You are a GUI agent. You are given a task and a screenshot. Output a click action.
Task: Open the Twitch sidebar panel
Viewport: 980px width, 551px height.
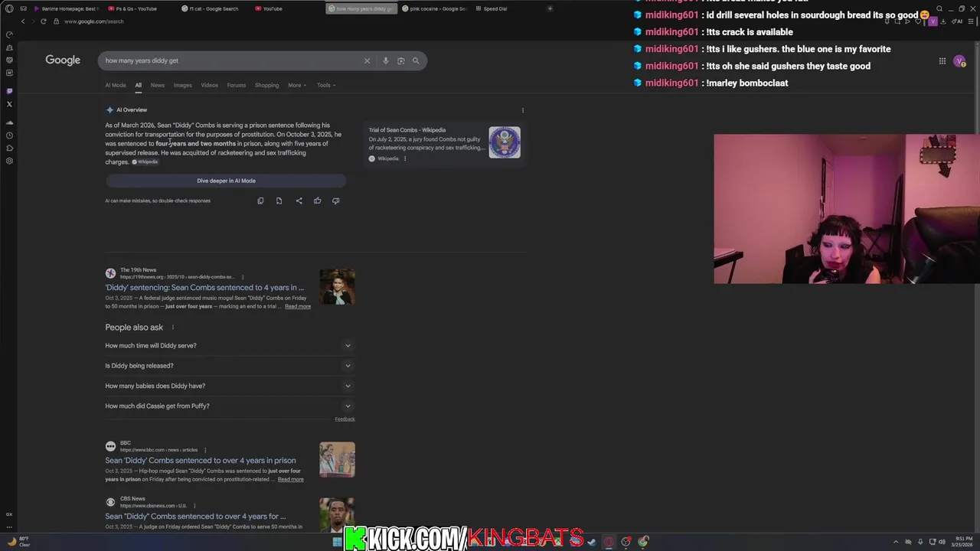pos(9,91)
